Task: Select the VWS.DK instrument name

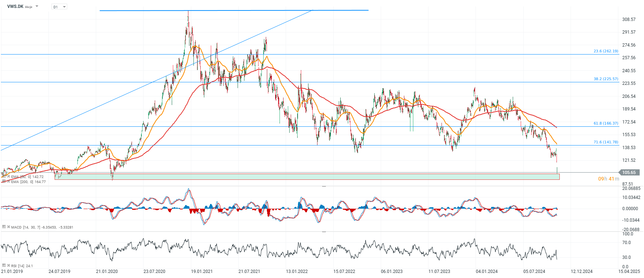Action: (x=15, y=6)
